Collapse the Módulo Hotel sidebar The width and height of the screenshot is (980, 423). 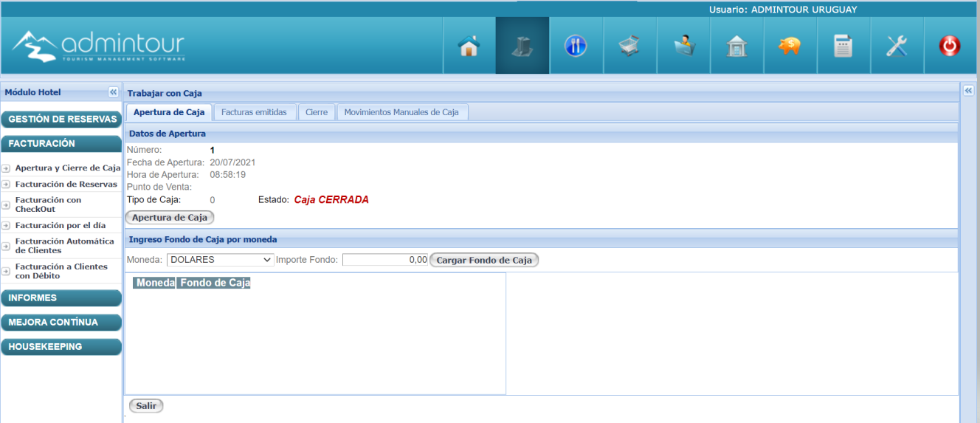(x=113, y=92)
